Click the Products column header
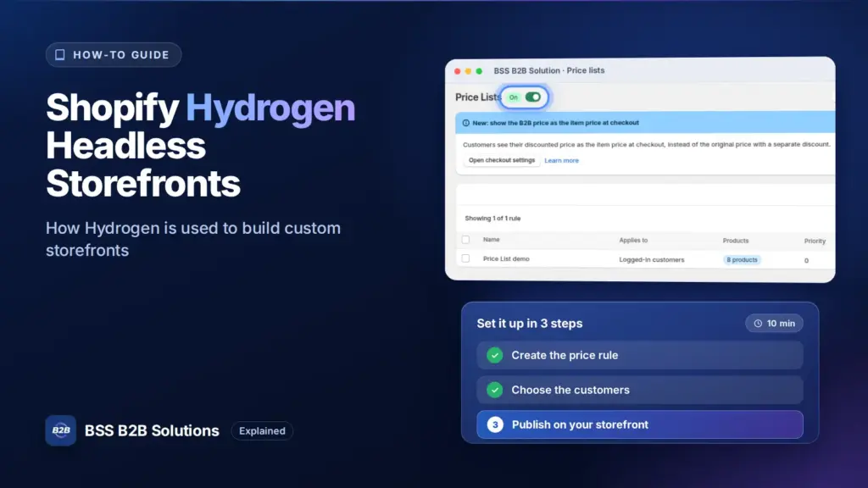This screenshot has height=488, width=868. click(x=736, y=241)
